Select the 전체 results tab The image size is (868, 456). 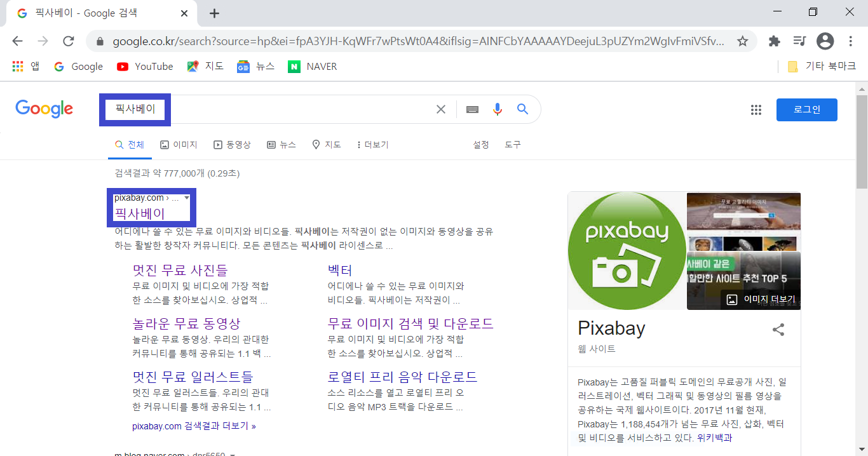click(130, 145)
